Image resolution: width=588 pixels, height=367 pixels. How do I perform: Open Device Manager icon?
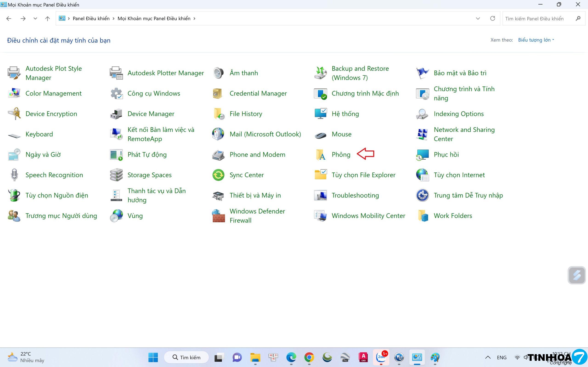(116, 114)
